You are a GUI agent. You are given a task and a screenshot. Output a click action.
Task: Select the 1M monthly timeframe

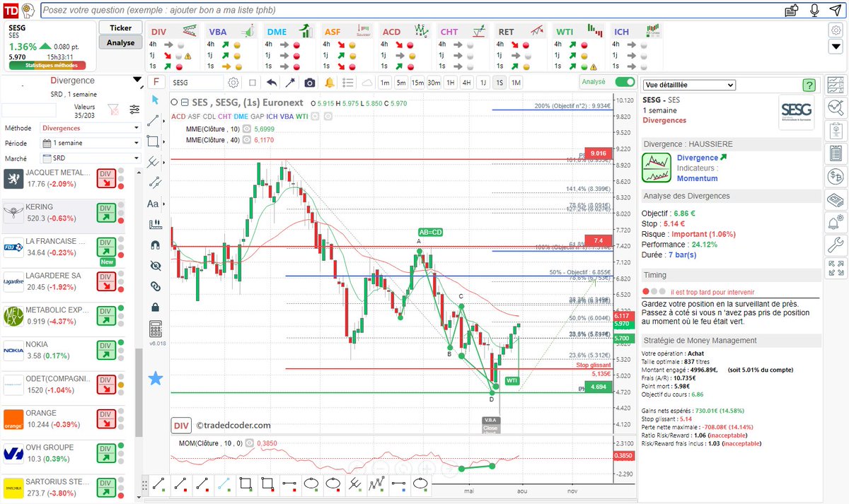click(516, 83)
